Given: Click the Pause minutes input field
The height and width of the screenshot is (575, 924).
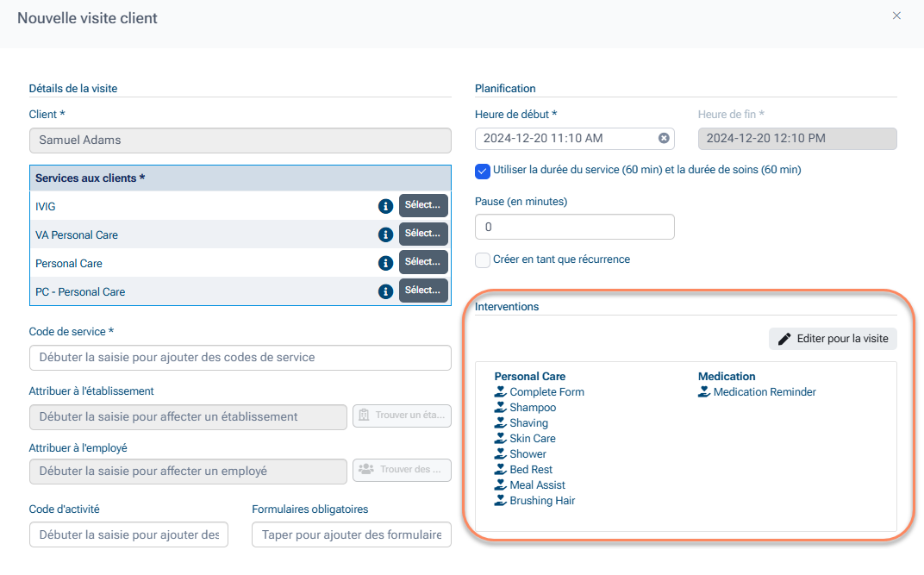Looking at the screenshot, I should coord(574,227).
